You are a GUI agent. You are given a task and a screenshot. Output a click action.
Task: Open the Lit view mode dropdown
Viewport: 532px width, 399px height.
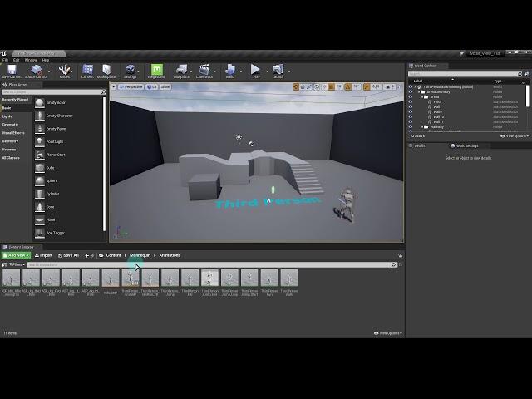(151, 86)
